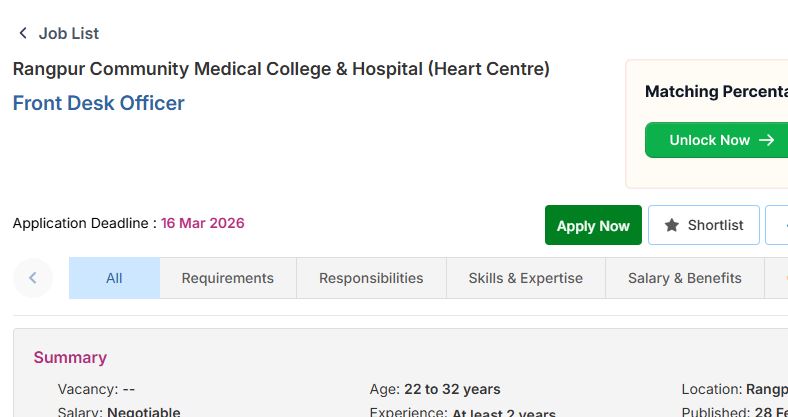This screenshot has width=788, height=417.
Task: Click the Rangpur Community Medical College company name
Action: [x=281, y=69]
